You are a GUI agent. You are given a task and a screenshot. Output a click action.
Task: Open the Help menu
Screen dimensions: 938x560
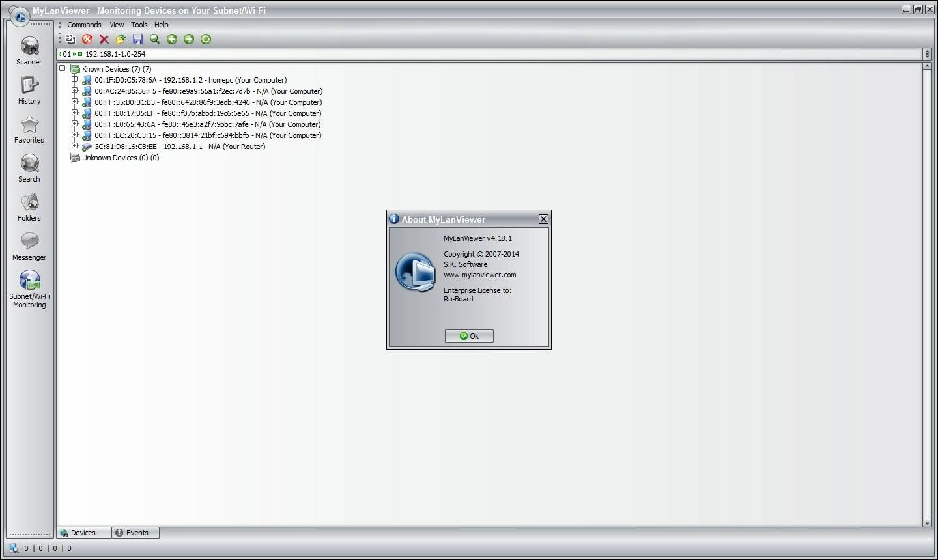pos(162,25)
